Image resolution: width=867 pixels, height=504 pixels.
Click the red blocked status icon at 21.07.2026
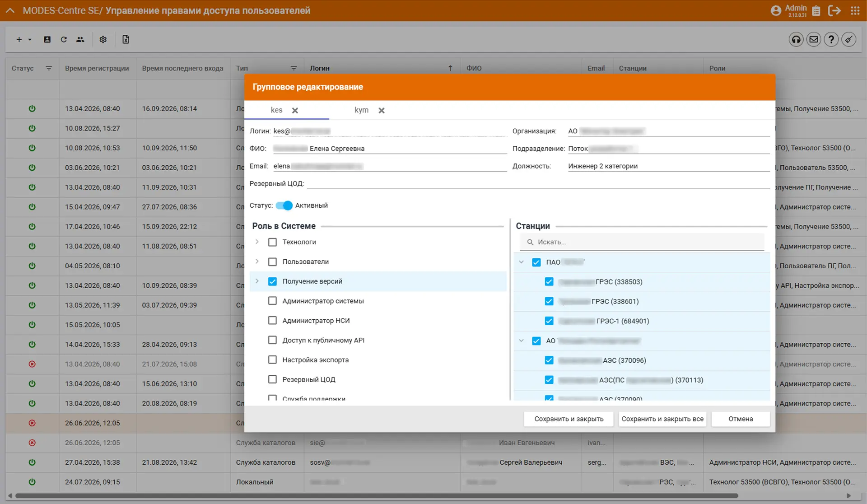32,364
